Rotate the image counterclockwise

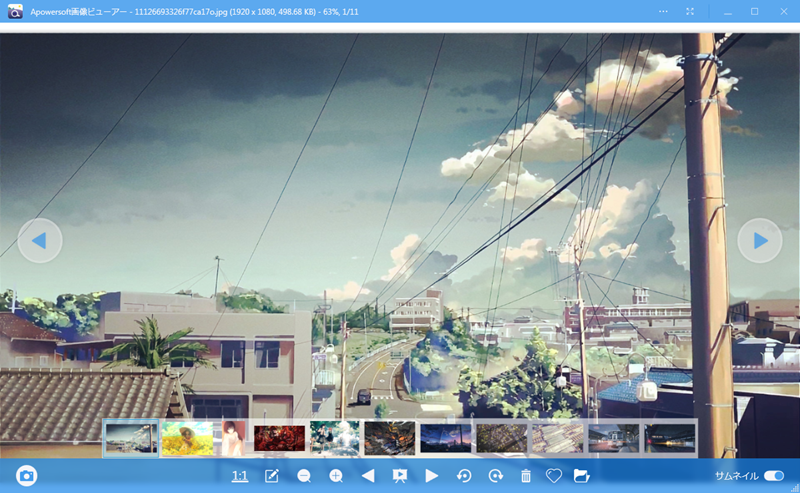[x=464, y=476]
